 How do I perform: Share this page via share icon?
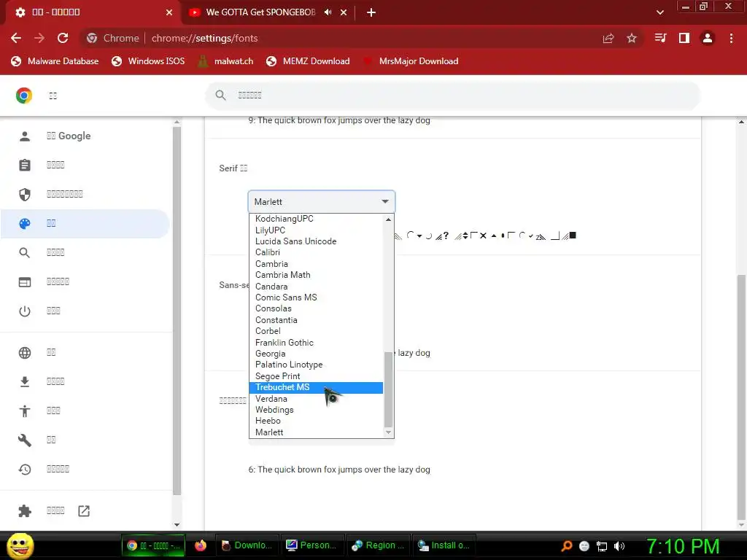tap(608, 38)
